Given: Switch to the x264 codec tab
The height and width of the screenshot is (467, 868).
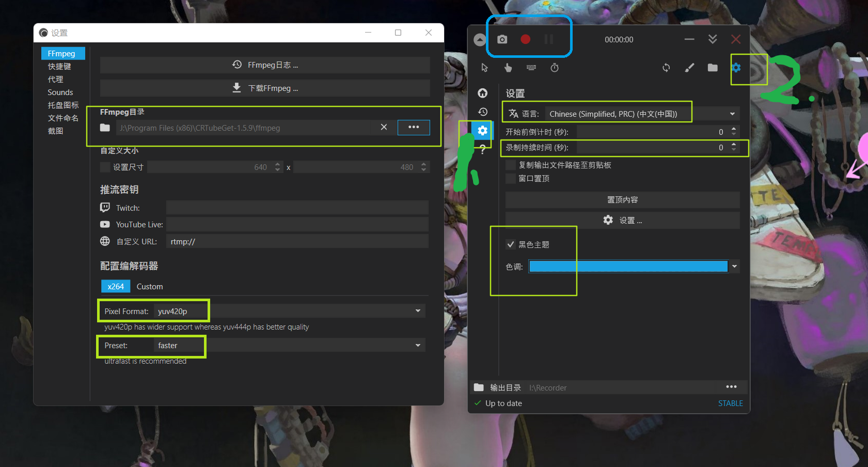Looking at the screenshot, I should coord(116,286).
